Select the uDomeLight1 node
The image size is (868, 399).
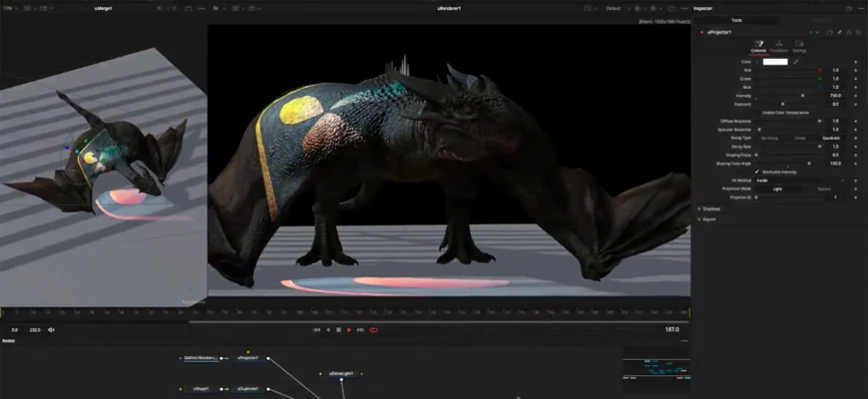(x=341, y=374)
